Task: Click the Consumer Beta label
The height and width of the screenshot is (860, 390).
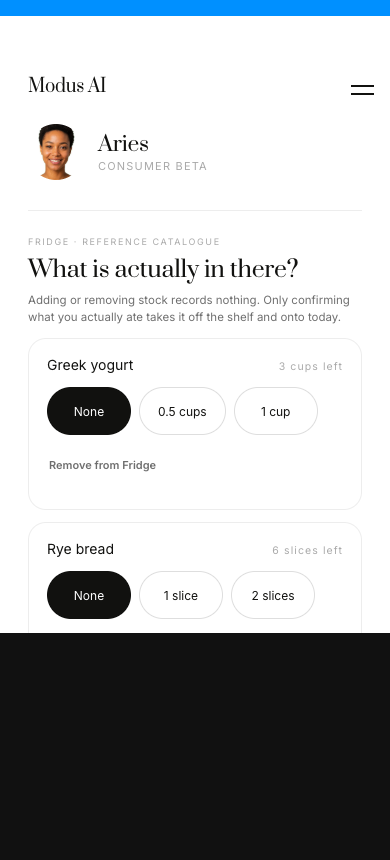Action: (x=152, y=166)
